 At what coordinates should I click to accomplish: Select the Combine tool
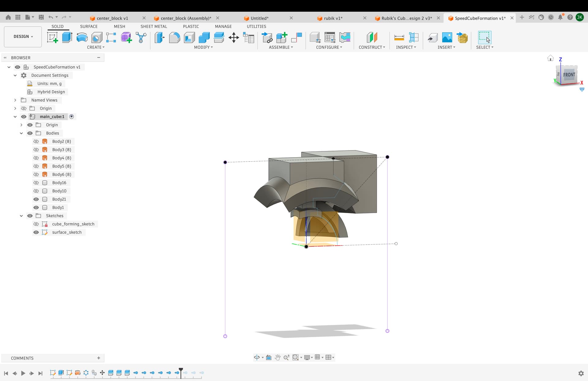pos(204,37)
